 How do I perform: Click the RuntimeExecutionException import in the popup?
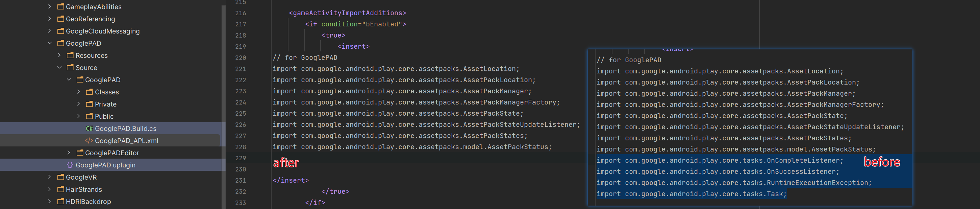tap(734, 183)
